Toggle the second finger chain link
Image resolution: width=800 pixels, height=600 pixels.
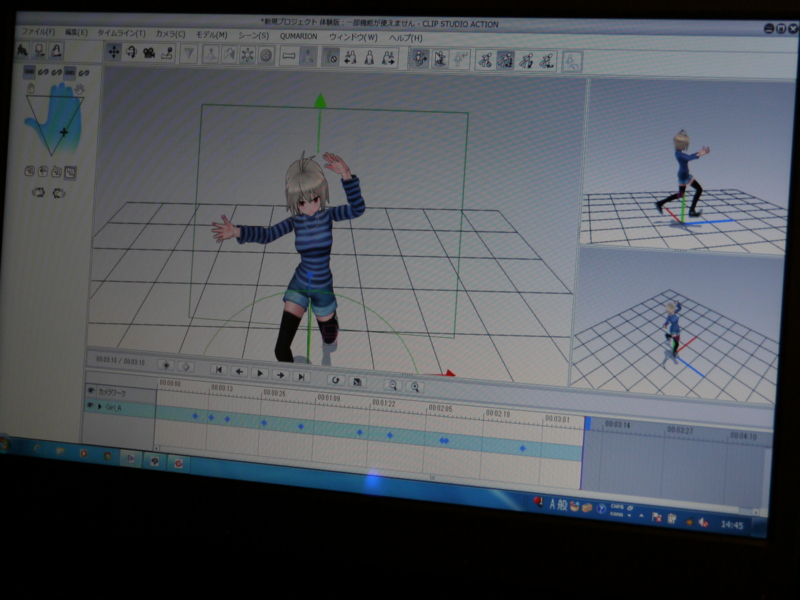coord(43,72)
